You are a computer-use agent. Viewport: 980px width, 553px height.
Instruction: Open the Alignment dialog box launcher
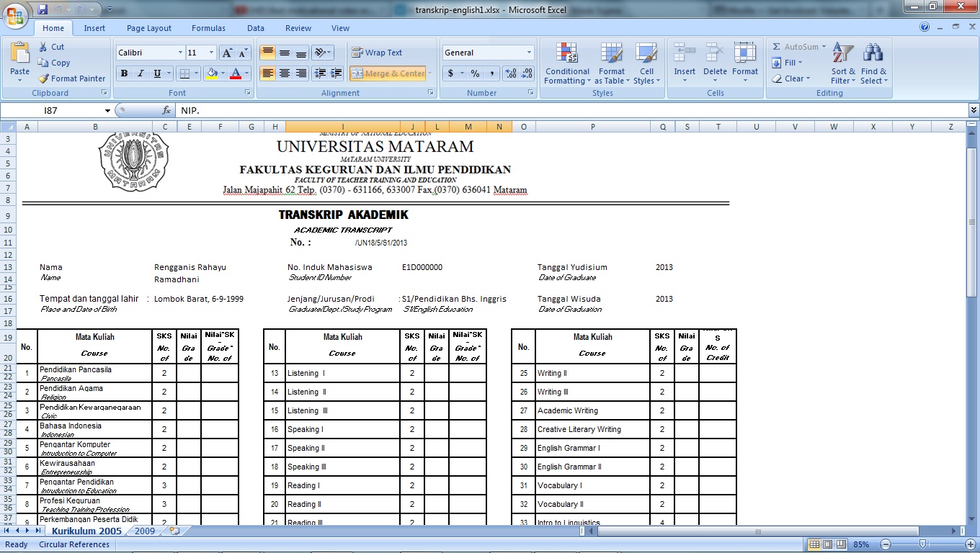click(431, 93)
